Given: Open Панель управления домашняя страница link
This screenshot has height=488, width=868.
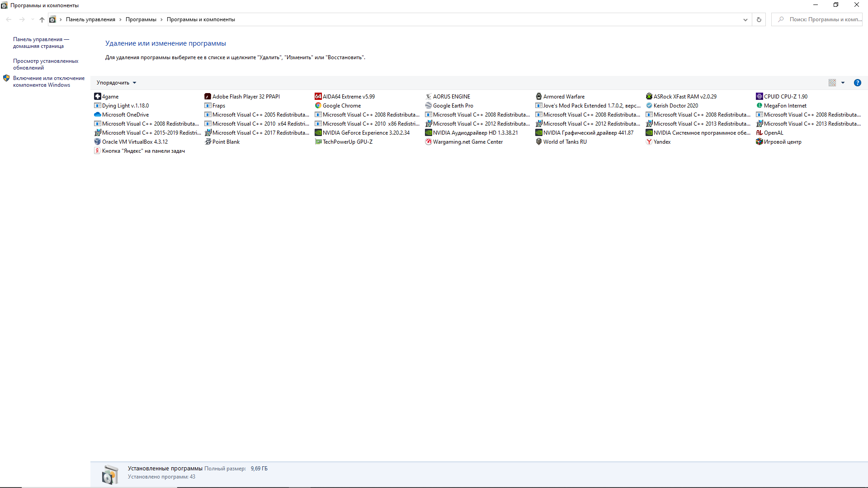Looking at the screenshot, I should 41,42.
